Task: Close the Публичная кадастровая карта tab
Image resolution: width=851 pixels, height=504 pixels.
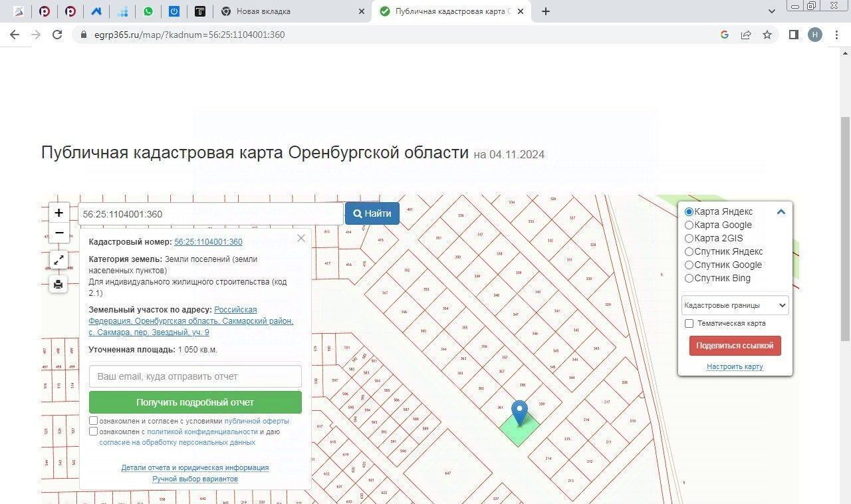Action: coord(521,11)
